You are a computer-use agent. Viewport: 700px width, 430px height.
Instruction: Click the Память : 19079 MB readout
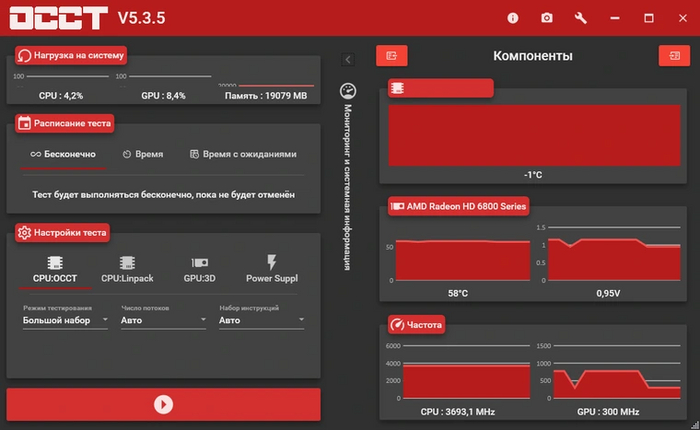(x=266, y=96)
